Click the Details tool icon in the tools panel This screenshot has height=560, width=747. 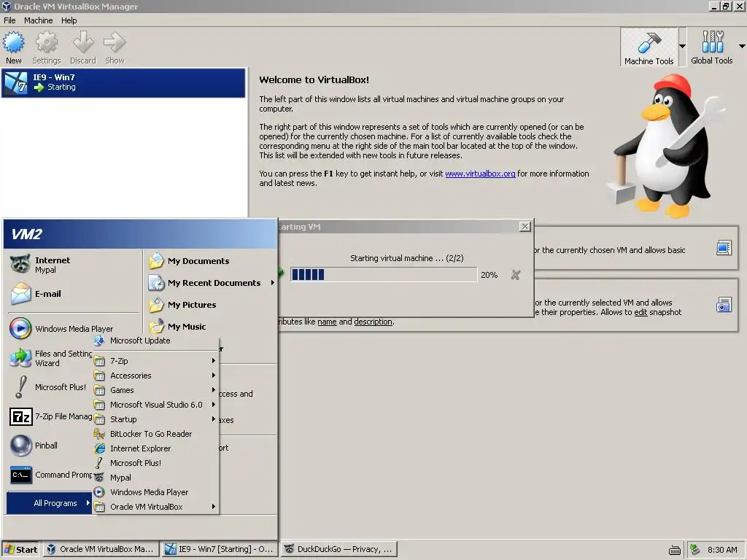click(x=724, y=248)
